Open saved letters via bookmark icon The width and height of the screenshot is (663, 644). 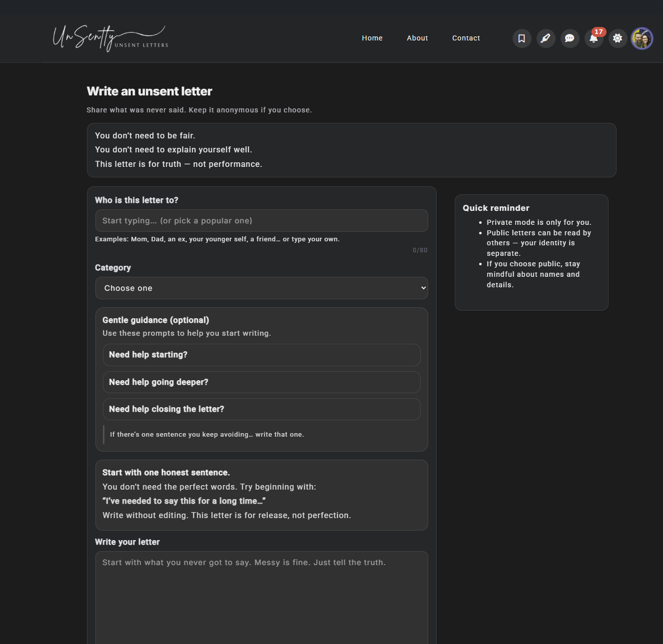click(x=522, y=38)
